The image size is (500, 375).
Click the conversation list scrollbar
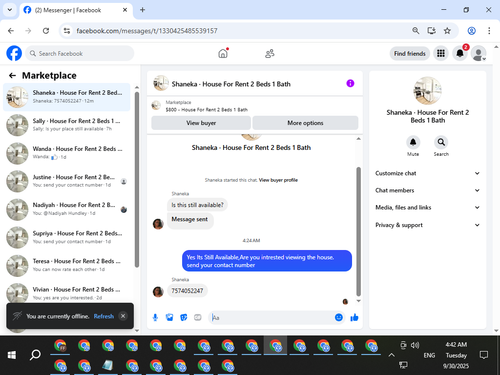coord(137,180)
